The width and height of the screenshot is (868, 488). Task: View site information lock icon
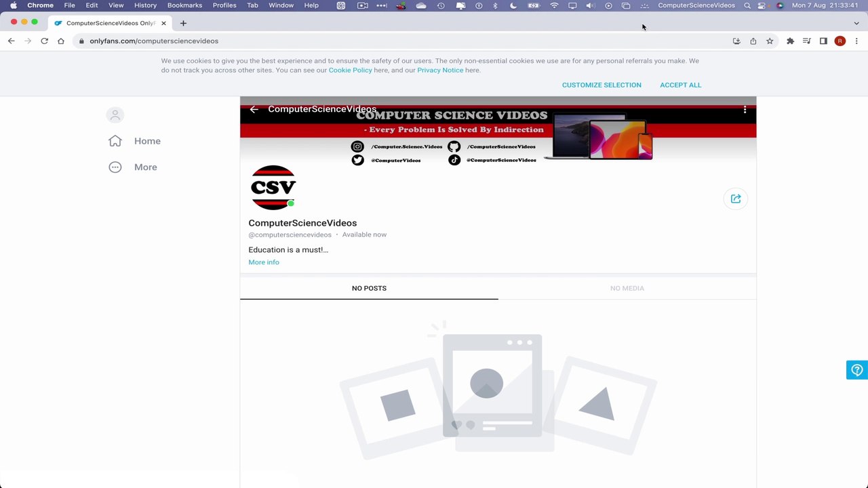point(81,41)
